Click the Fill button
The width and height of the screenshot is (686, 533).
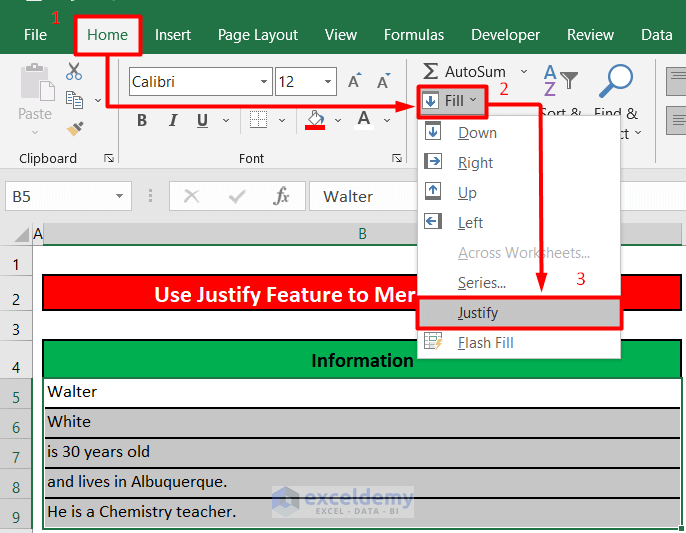[453, 102]
